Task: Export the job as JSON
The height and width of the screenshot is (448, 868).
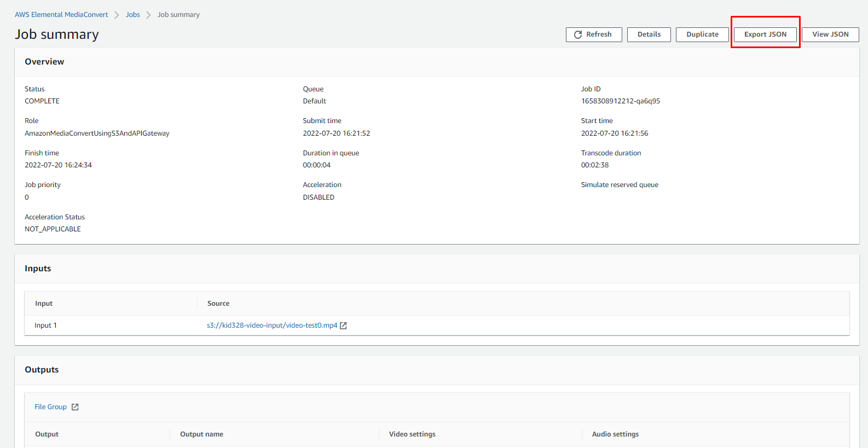Action: [765, 34]
